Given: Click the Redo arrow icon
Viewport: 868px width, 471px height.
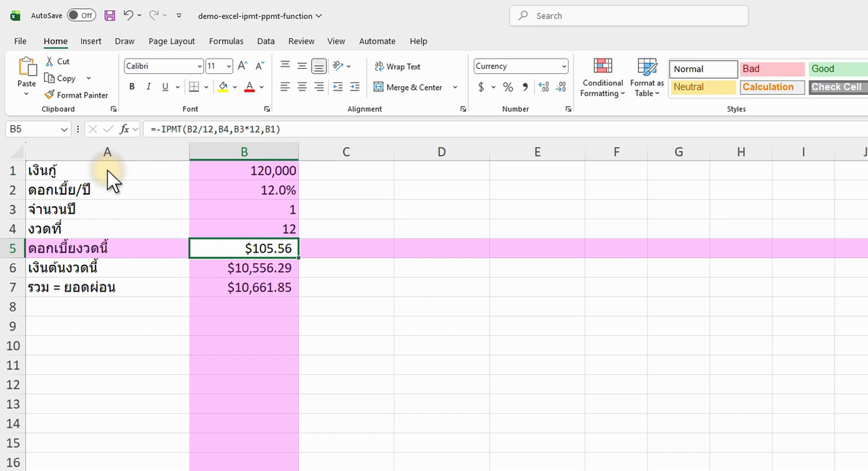Looking at the screenshot, I should (154, 15).
